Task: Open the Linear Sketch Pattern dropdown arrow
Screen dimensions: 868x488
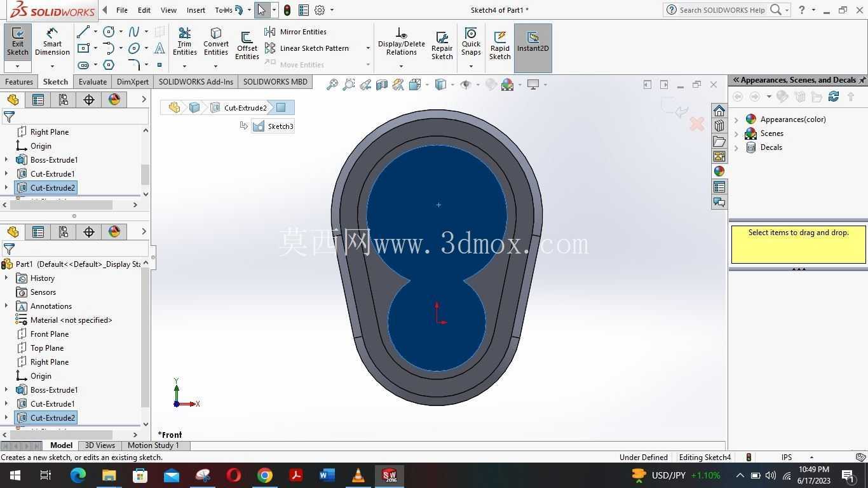Action: 368,48
